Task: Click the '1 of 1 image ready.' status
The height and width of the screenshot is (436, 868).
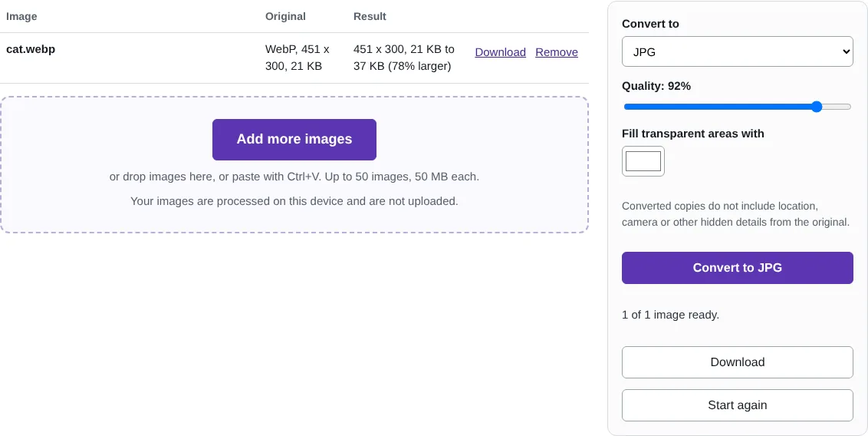Action: [670, 315]
